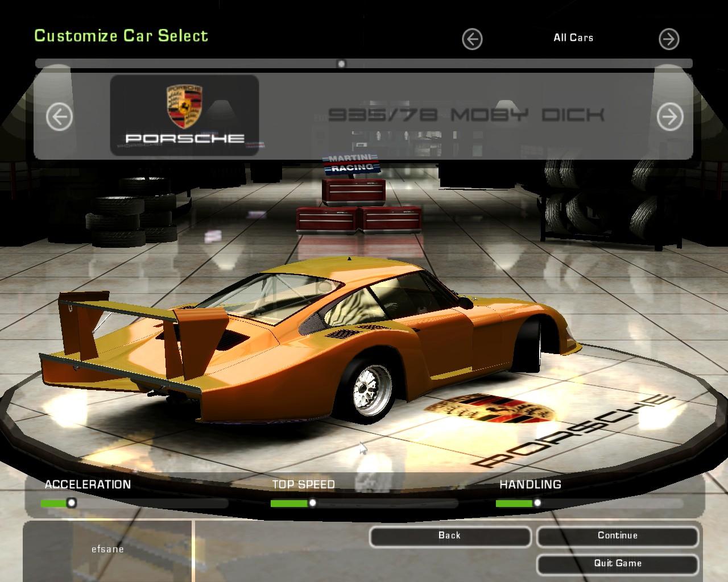The width and height of the screenshot is (728, 582).
Task: Click the All Cars filter label
Action: (573, 38)
